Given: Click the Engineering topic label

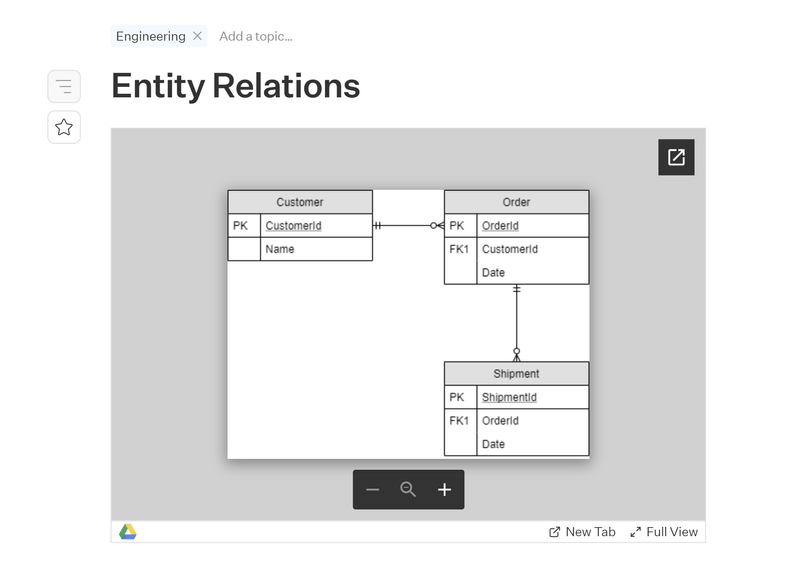Looking at the screenshot, I should (x=150, y=36).
